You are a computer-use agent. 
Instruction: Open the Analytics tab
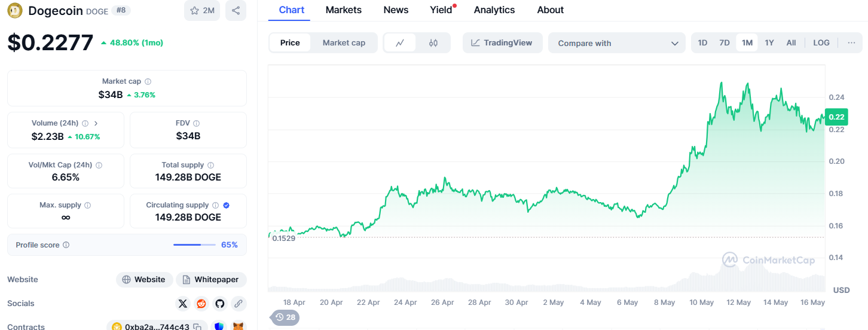coord(494,10)
